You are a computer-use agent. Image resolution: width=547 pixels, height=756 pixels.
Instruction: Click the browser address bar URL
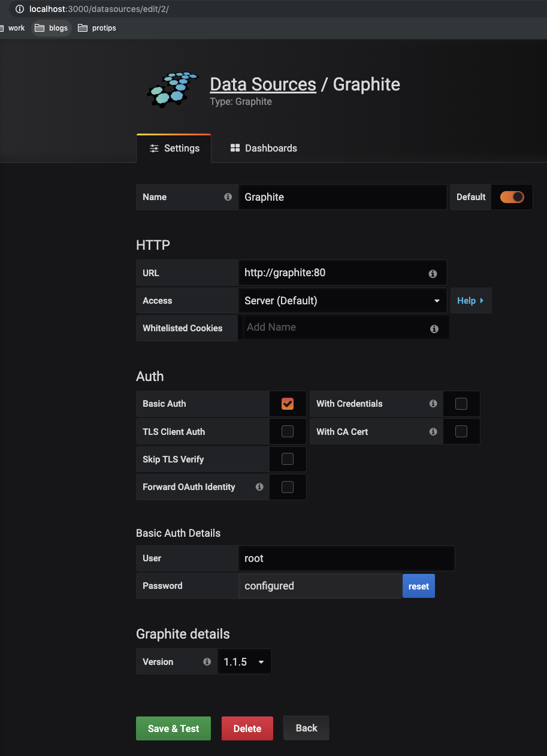click(x=99, y=9)
